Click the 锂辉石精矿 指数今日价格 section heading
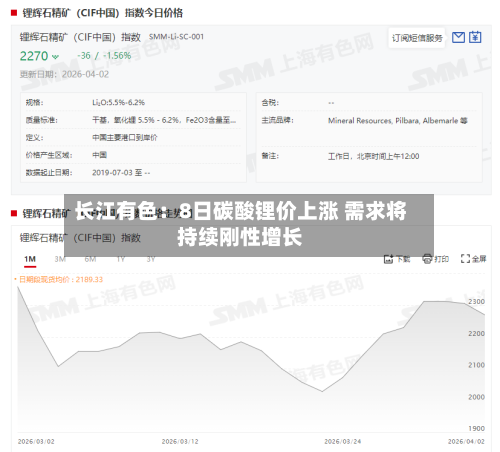 (x=103, y=13)
